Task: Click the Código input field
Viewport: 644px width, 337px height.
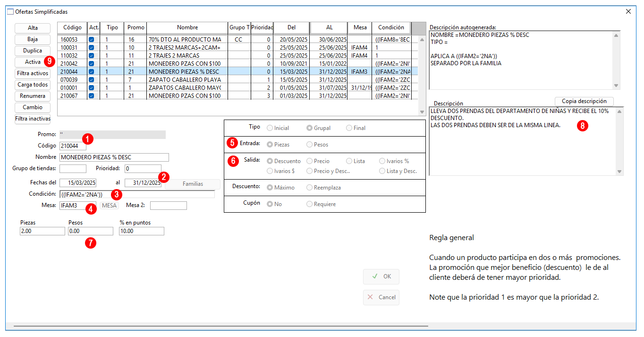Action: click(73, 146)
